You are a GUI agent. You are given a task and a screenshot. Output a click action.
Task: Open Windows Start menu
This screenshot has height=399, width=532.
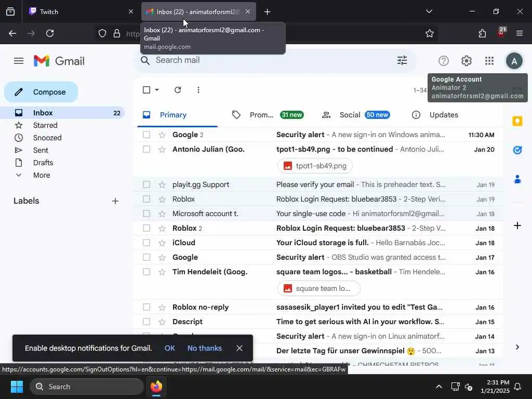17,387
